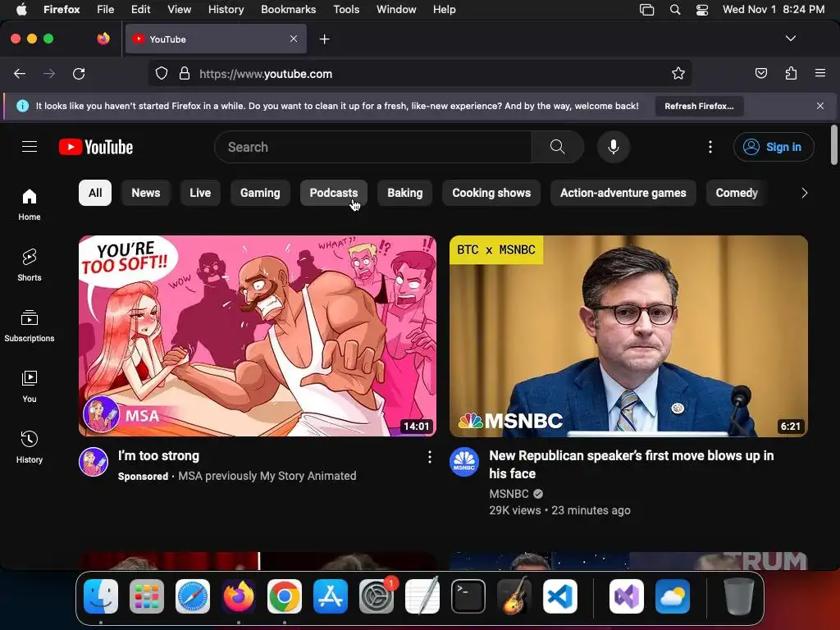Screen dimensions: 840x630
Task: Select the Gaming filter chip
Action: pos(260,193)
